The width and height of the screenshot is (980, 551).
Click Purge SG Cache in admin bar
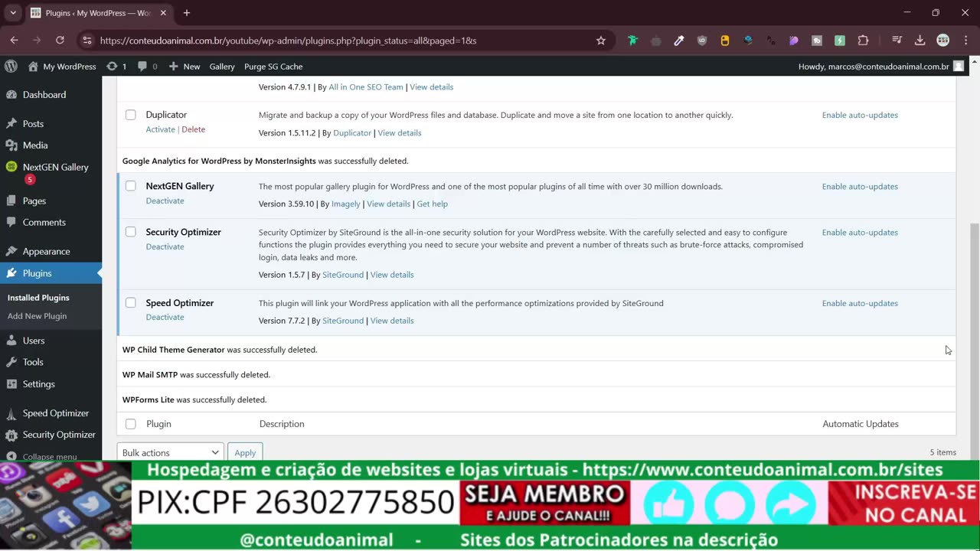tap(273, 67)
